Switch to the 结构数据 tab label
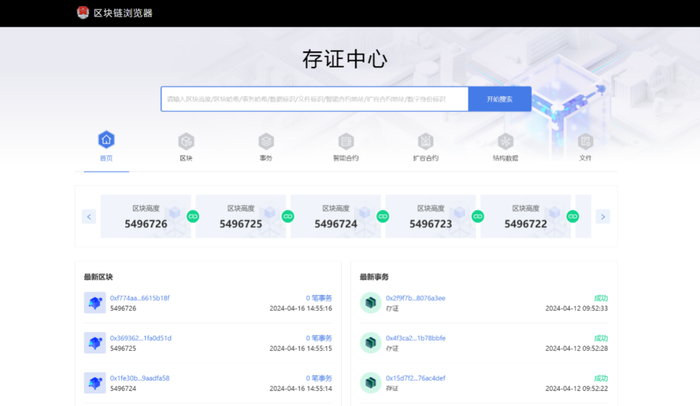This screenshot has width=700, height=406. (x=505, y=158)
